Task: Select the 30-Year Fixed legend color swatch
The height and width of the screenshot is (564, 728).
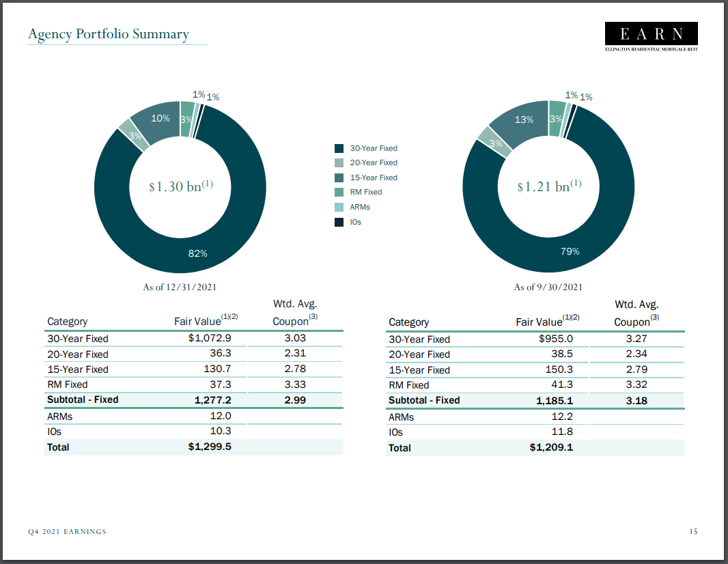Action: pyautogui.click(x=339, y=148)
